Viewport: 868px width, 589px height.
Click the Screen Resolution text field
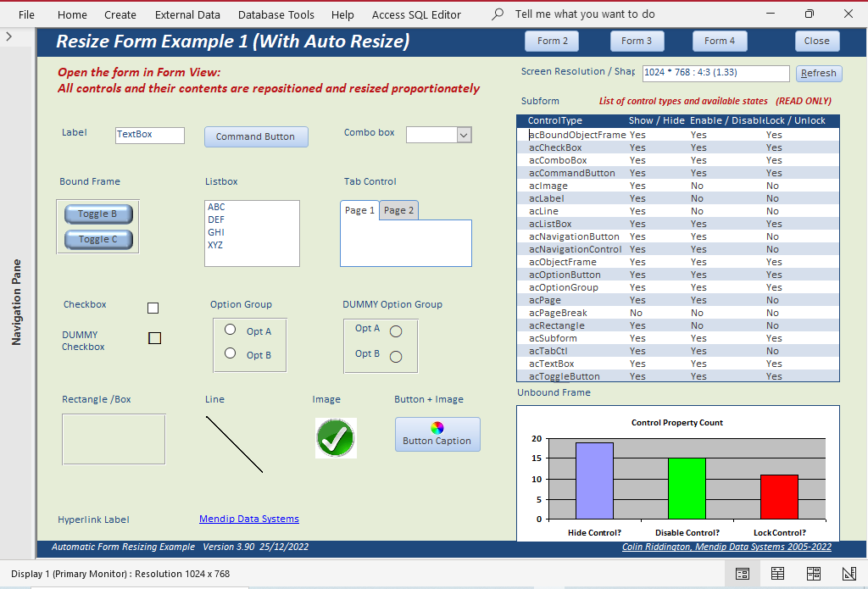(715, 73)
